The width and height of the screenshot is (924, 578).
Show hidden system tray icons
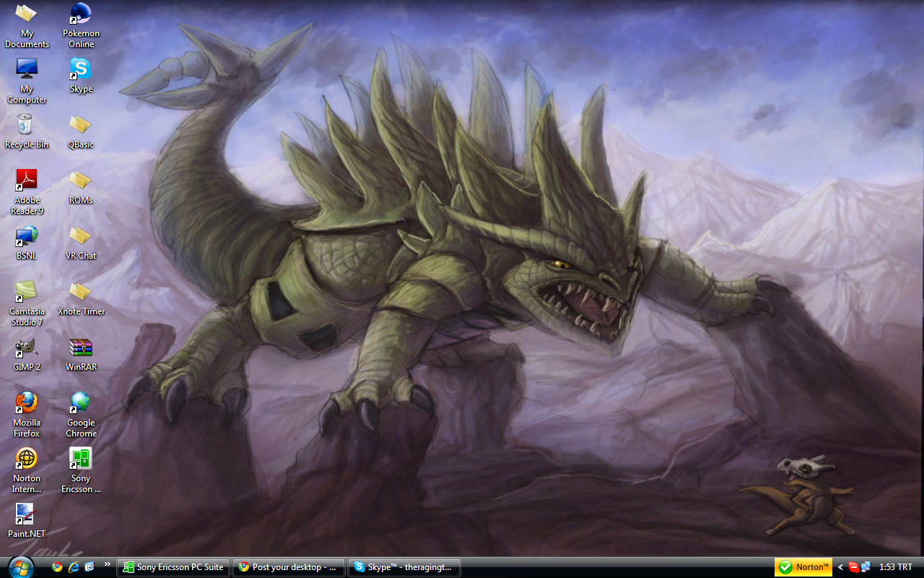[x=840, y=567]
